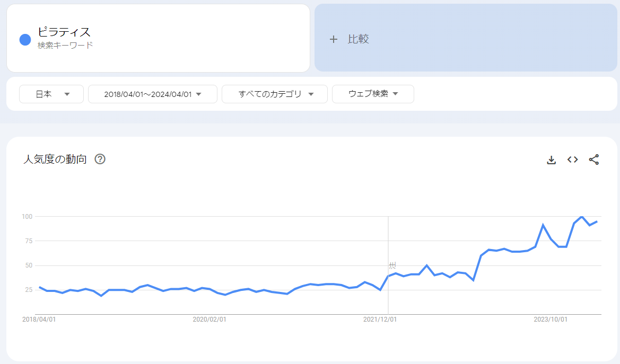The image size is (620, 364).
Task: Open the embed code icon
Action: tap(572, 159)
